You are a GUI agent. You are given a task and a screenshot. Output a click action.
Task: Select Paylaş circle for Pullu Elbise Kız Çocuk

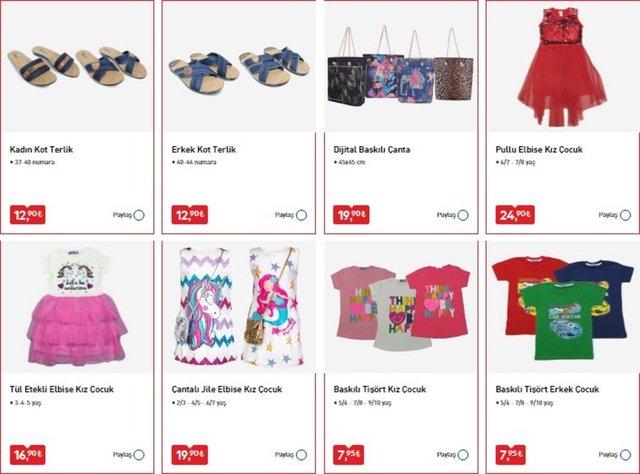click(x=625, y=215)
